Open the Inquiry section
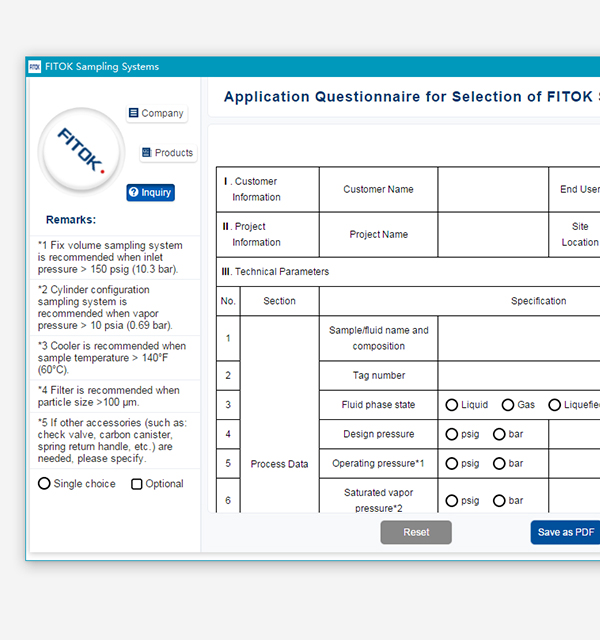Image resolution: width=600 pixels, height=640 pixels. coord(151,192)
